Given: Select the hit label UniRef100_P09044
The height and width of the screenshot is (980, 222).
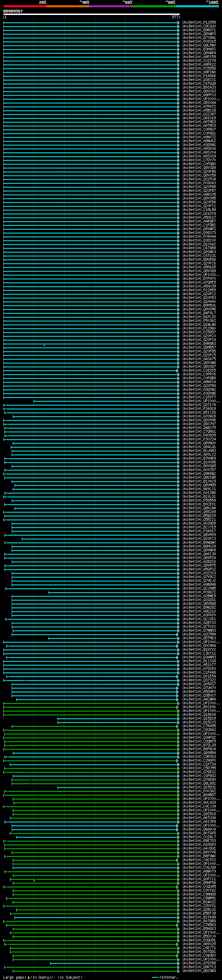Looking at the screenshot, I should coord(199,237).
